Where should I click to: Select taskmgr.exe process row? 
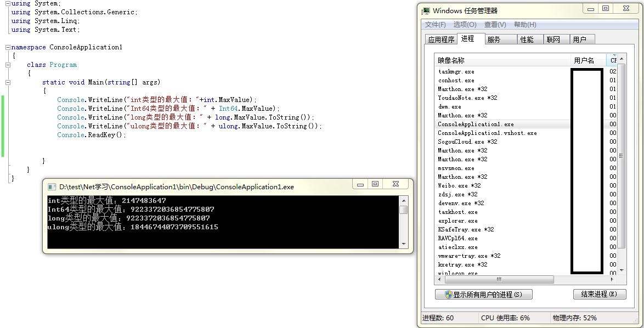[x=526, y=71]
